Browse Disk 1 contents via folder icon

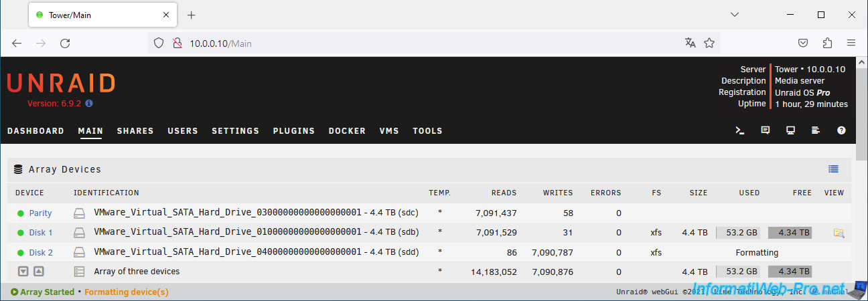(838, 233)
